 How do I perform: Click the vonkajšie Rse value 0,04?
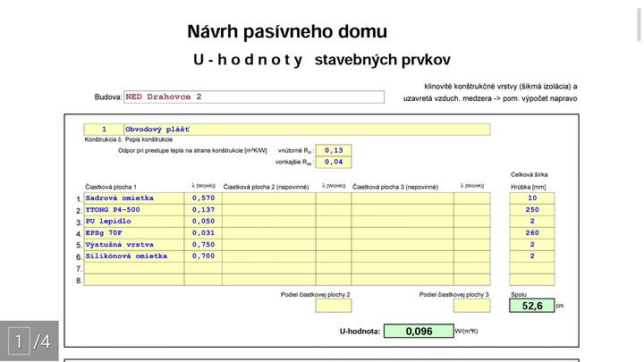pos(334,162)
